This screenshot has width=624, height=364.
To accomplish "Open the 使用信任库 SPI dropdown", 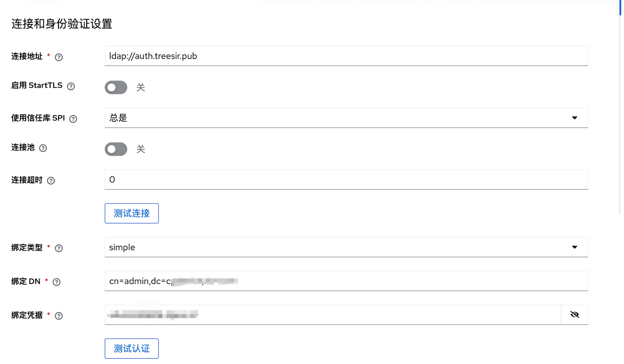I will click(346, 118).
